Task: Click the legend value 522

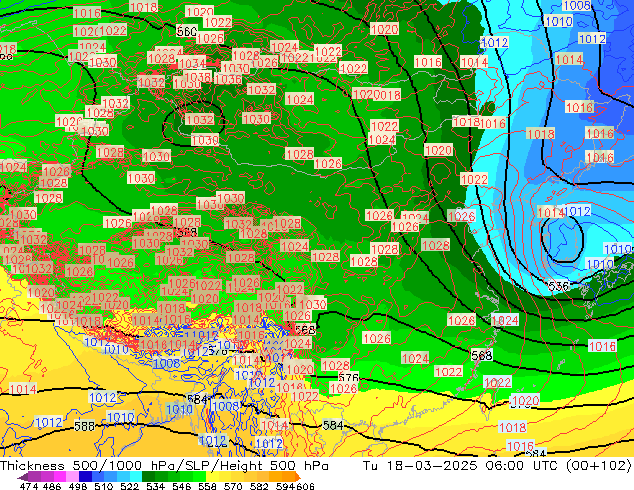Action: (x=130, y=486)
